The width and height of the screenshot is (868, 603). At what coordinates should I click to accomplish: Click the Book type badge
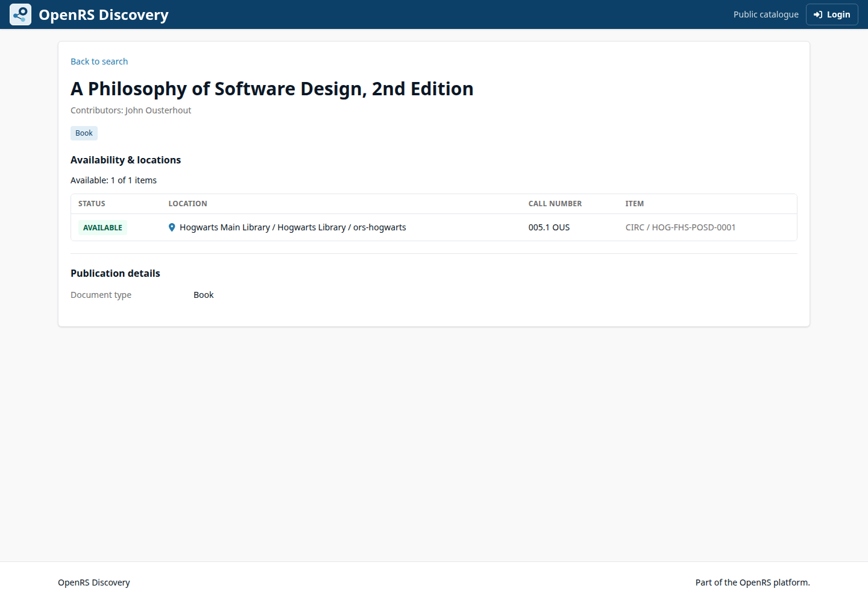tap(84, 133)
